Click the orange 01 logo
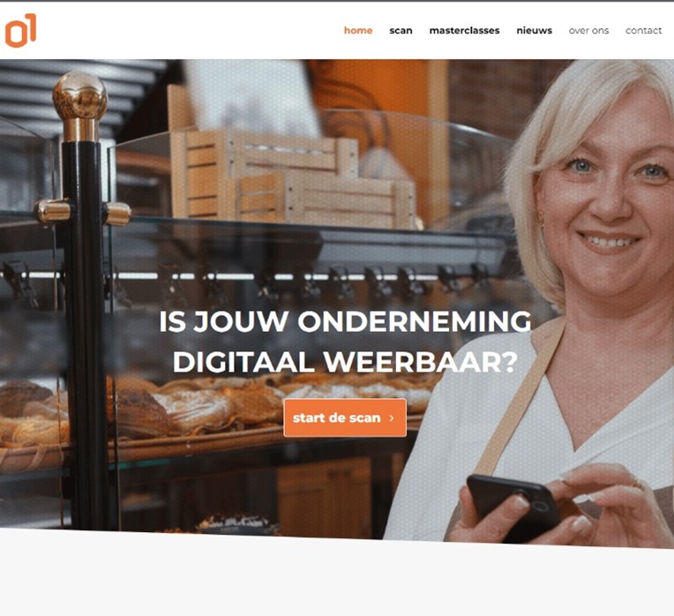This screenshot has width=674, height=616. coord(20,30)
